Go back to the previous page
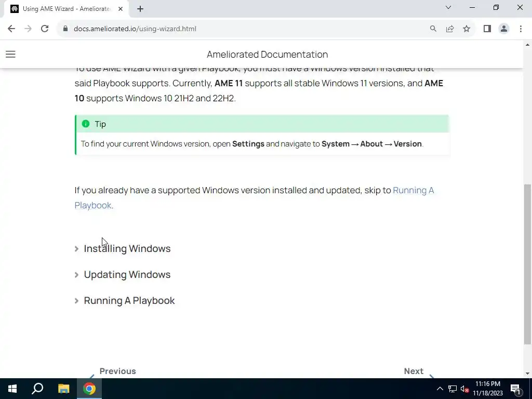This screenshot has width=532, height=399. coord(11,29)
